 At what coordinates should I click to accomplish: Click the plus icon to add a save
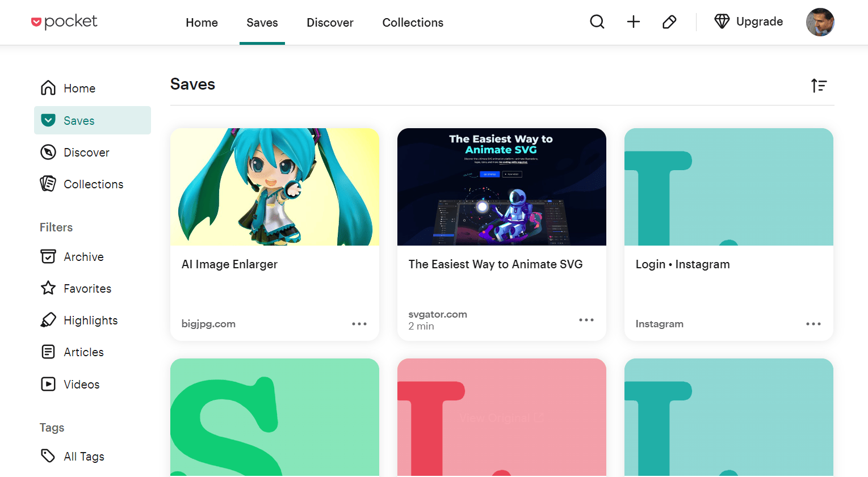pyautogui.click(x=633, y=22)
